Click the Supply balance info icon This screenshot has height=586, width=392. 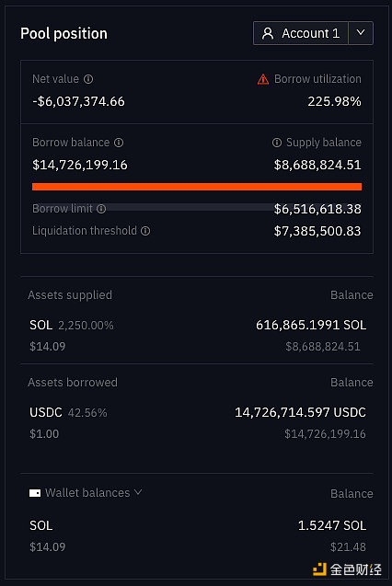[x=277, y=143]
